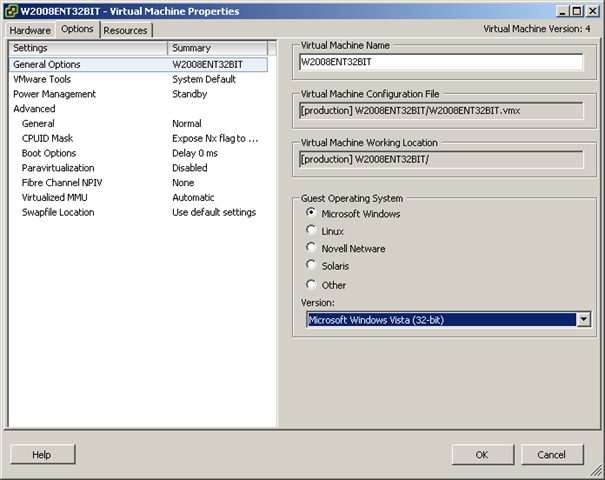Open the Resources tab

(x=125, y=30)
